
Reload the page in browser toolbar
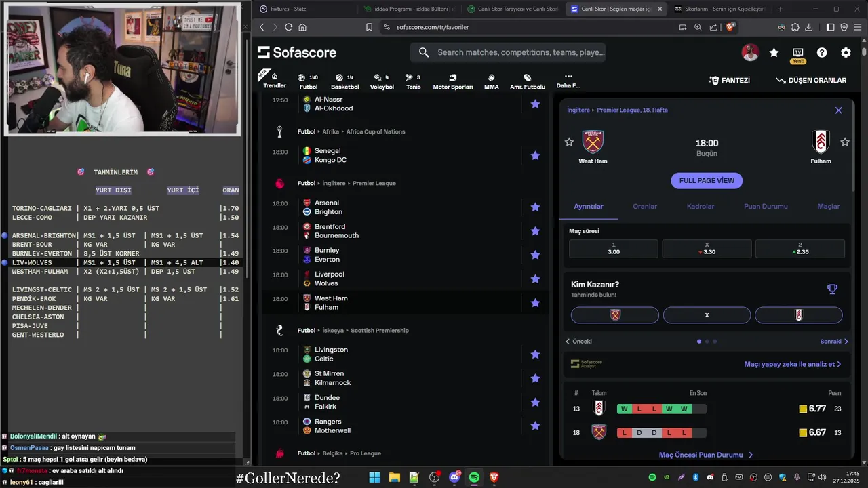pyautogui.click(x=288, y=27)
